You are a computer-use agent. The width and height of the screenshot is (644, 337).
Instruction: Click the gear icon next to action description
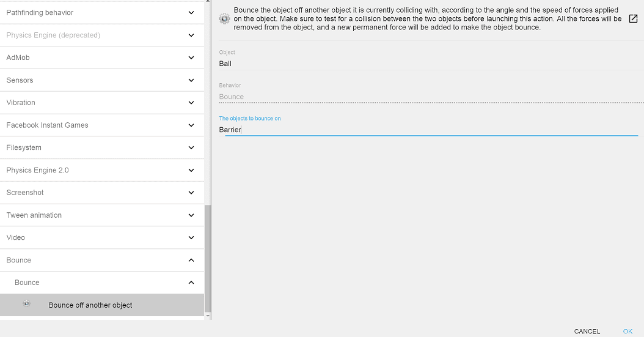[x=224, y=19]
